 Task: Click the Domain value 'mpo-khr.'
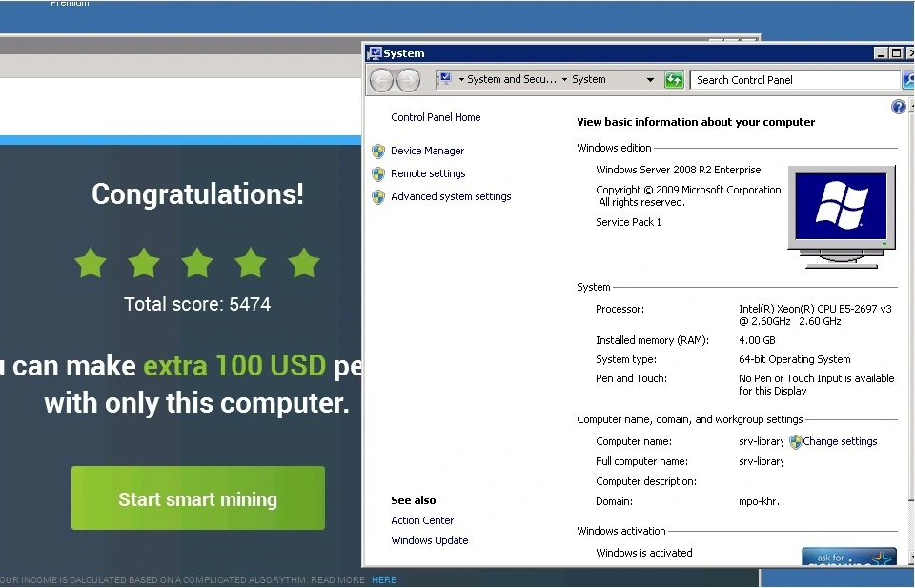(x=760, y=501)
